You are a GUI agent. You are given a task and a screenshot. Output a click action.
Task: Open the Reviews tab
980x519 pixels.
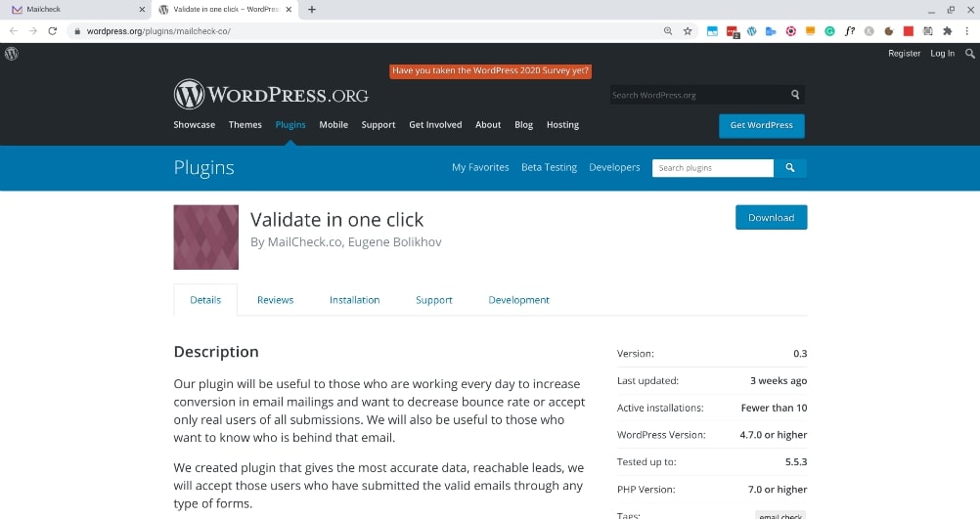pyautogui.click(x=275, y=300)
